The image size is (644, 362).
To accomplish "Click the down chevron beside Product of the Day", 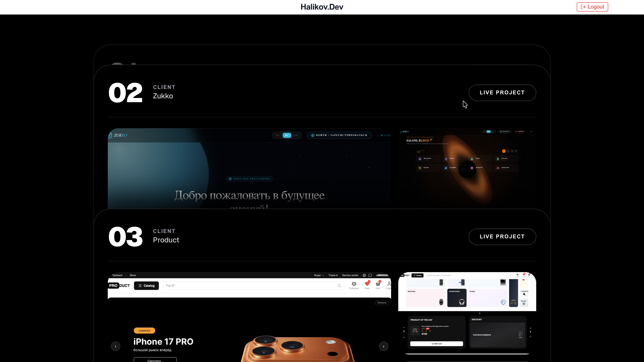I will (x=404, y=337).
